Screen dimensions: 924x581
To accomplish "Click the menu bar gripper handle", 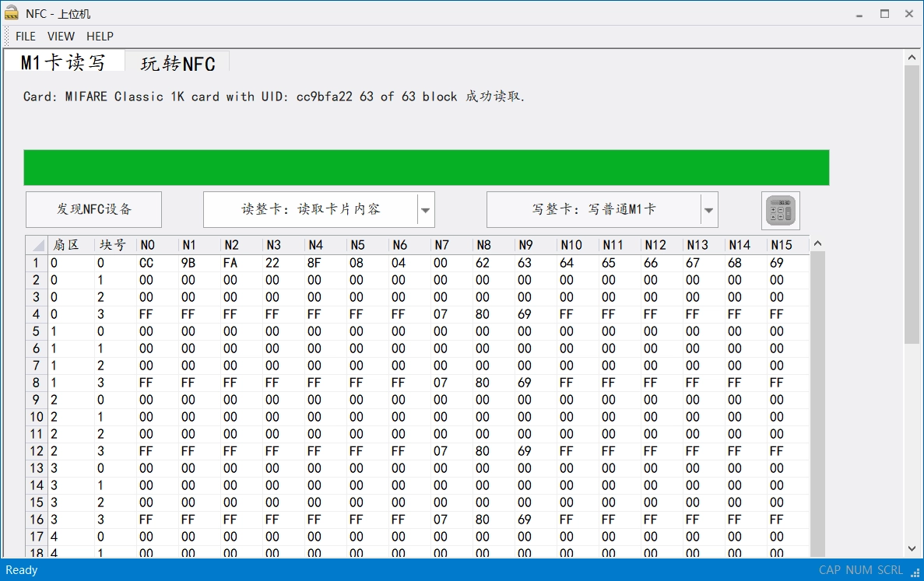I will pyautogui.click(x=6, y=37).
